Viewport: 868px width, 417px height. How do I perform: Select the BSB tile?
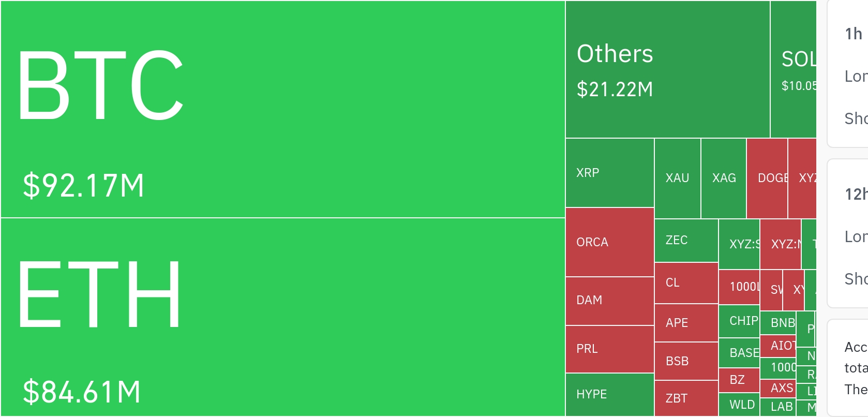(686, 361)
